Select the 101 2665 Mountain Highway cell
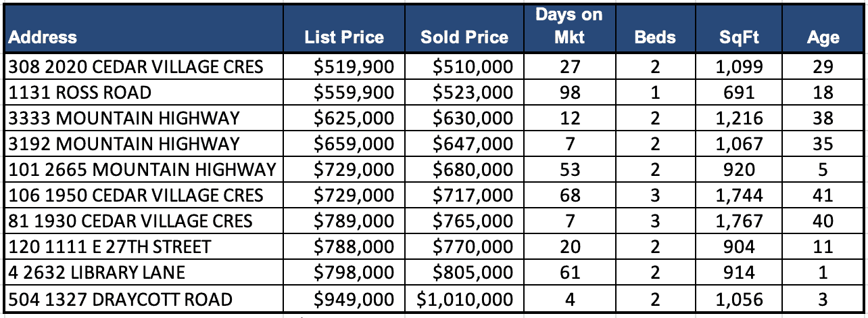 [x=142, y=170]
